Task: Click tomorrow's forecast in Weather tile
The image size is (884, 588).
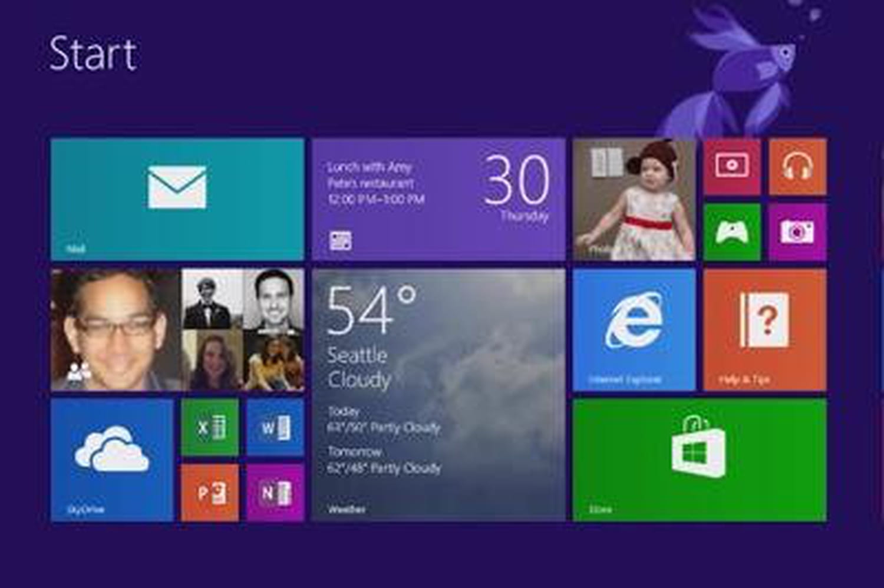Action: coord(384,461)
